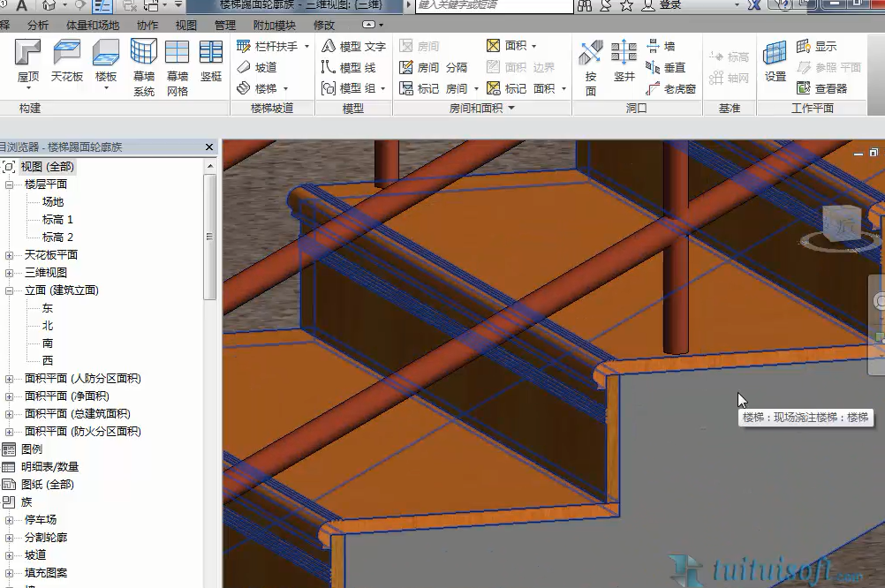Select the 南 elevation view
885x588 pixels.
click(48, 343)
